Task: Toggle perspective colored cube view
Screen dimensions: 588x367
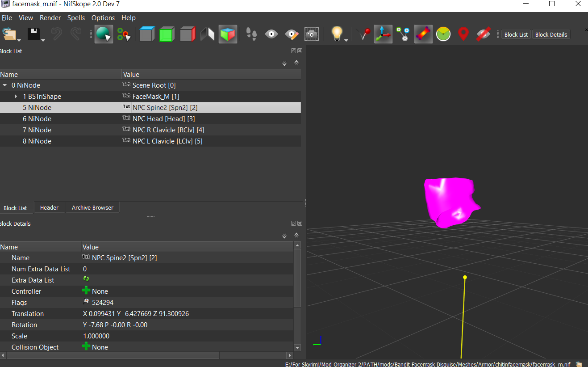Action: [228, 34]
